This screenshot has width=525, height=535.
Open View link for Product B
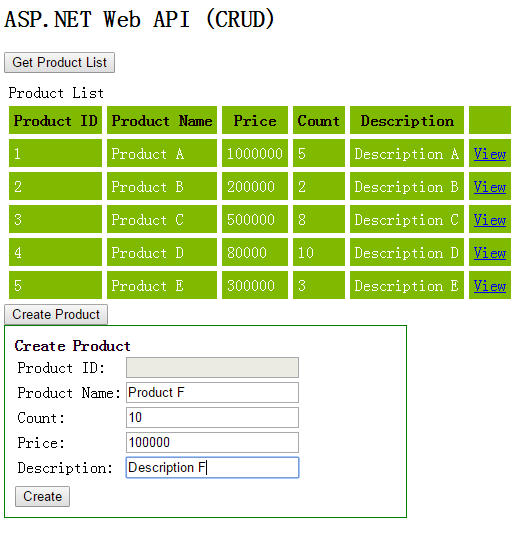coord(490,187)
